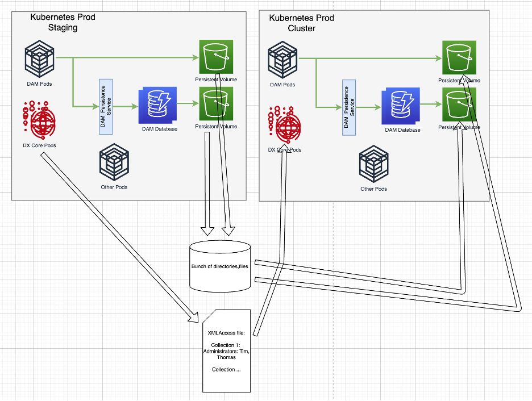This screenshot has width=532, height=401.
Task: Click the Other Pods icon in Prod Cluster
Action: point(373,165)
